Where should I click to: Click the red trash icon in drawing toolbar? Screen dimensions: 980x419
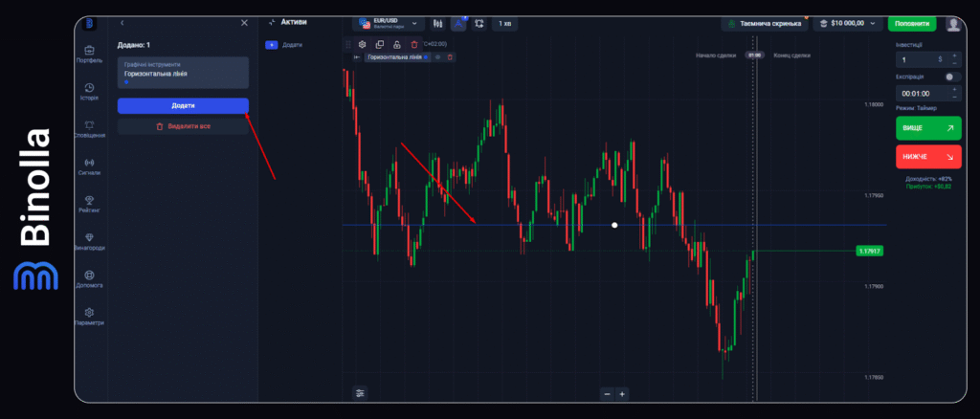coord(414,44)
